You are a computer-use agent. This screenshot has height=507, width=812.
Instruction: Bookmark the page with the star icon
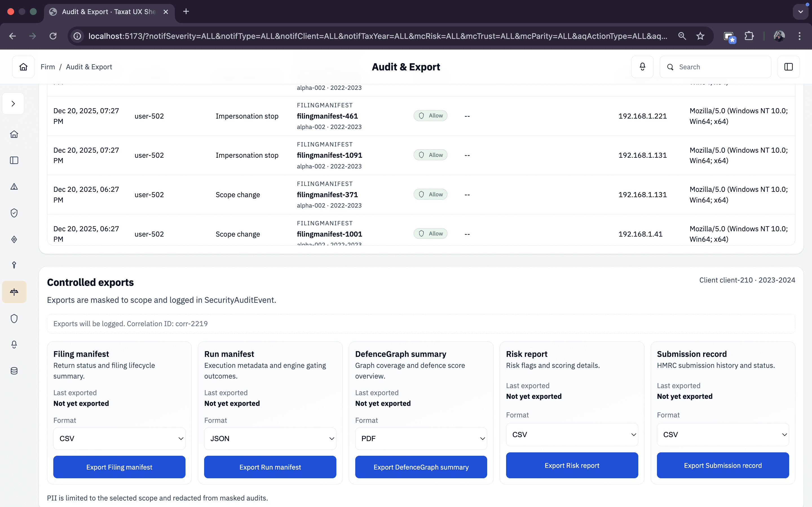(700, 36)
